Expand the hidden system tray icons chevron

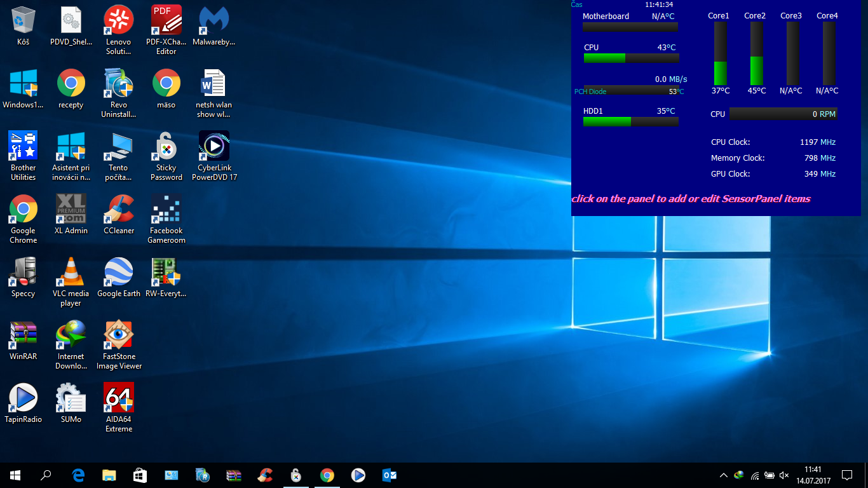click(x=723, y=475)
